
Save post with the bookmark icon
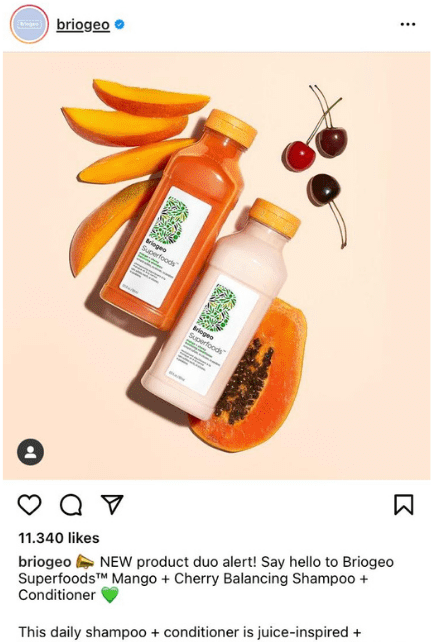click(x=404, y=504)
